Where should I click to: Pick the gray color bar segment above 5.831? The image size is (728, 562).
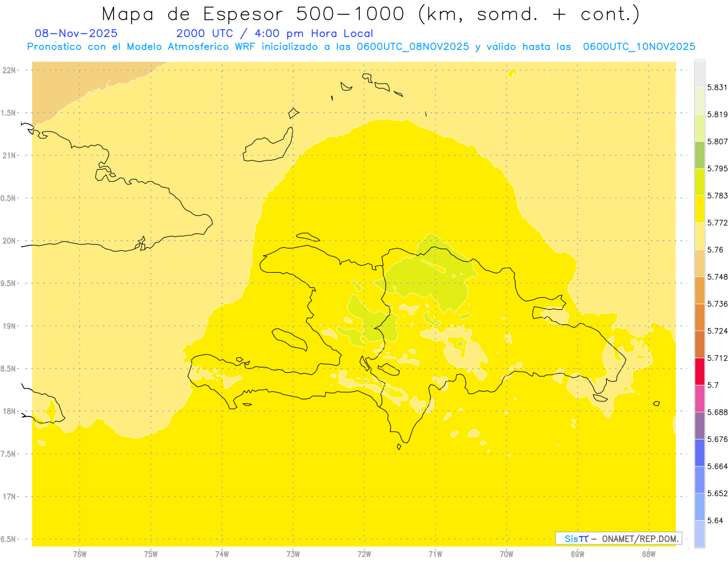point(699,73)
